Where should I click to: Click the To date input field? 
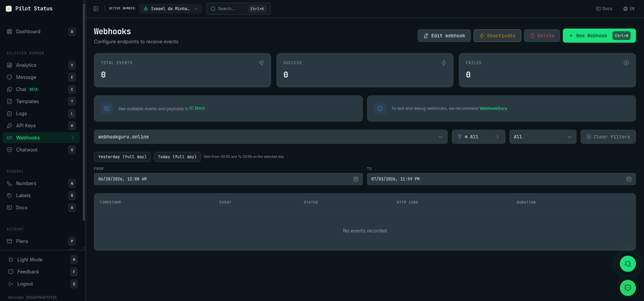point(501,179)
